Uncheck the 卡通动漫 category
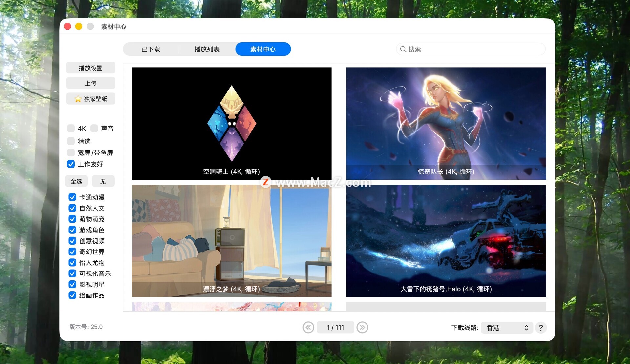630x364 pixels. (x=72, y=197)
